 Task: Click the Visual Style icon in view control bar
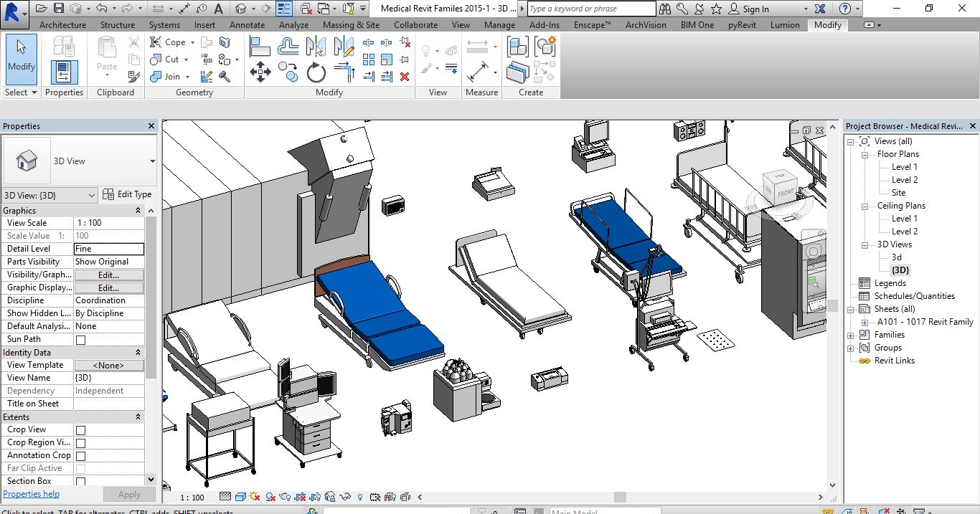[x=241, y=497]
